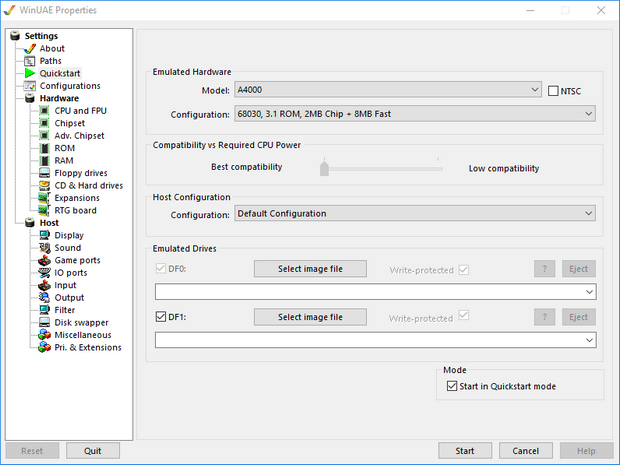
Task: Click the Configurations icon
Action: click(x=30, y=86)
